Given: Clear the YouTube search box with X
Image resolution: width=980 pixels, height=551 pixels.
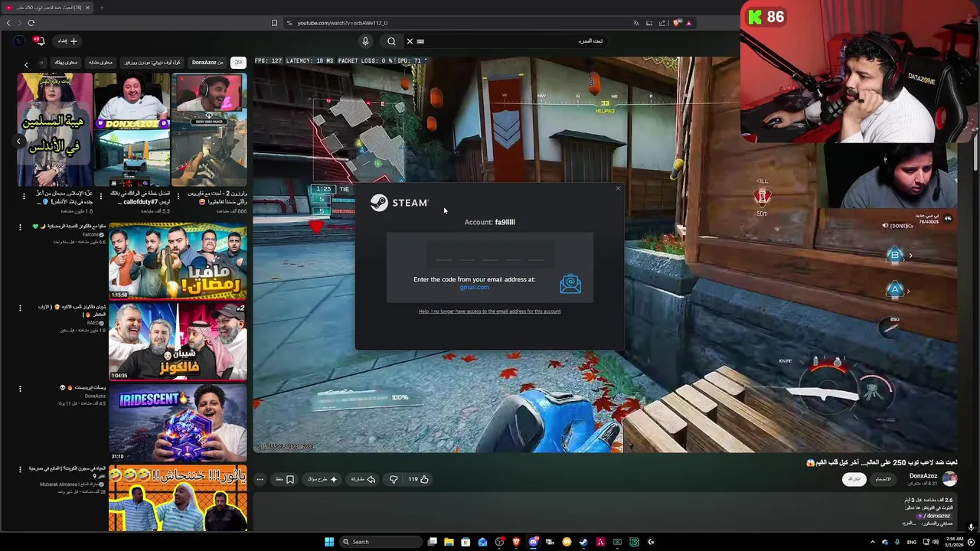Looking at the screenshot, I should 410,41.
